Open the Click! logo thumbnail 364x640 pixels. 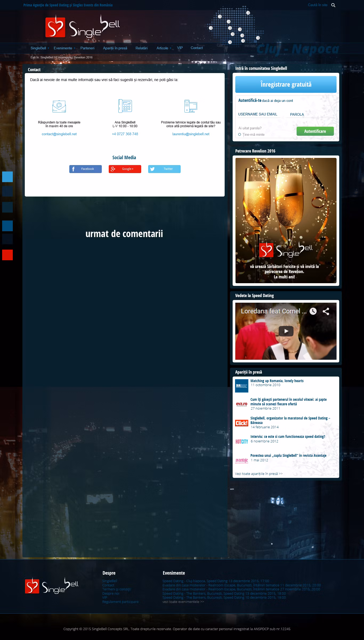242,423
